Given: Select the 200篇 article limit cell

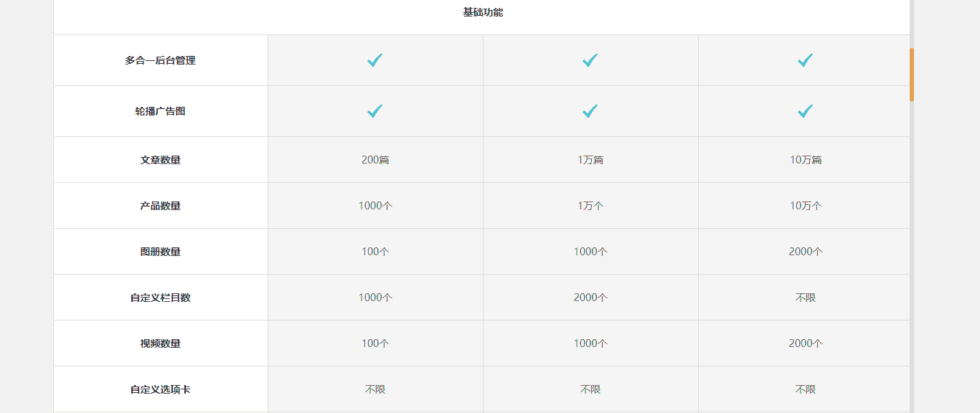Looking at the screenshot, I should [x=375, y=160].
